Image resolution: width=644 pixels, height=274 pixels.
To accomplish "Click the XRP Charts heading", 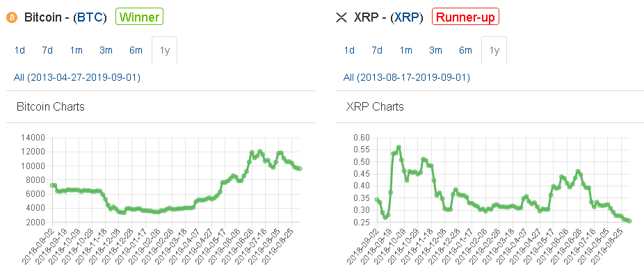I will coord(375,107).
